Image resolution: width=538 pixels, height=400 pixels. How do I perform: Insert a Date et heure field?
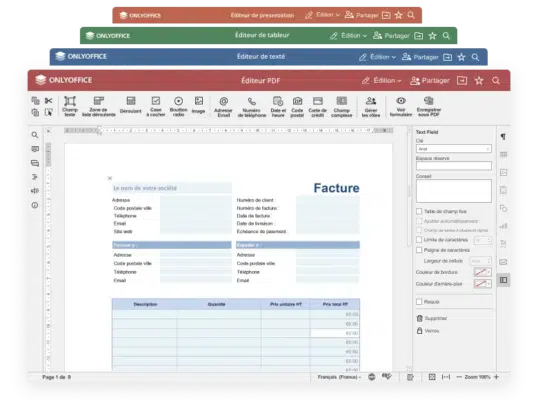click(x=278, y=106)
